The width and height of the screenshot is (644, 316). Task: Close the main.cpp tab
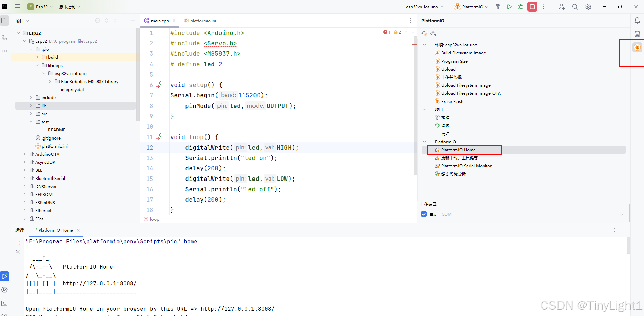pos(174,21)
